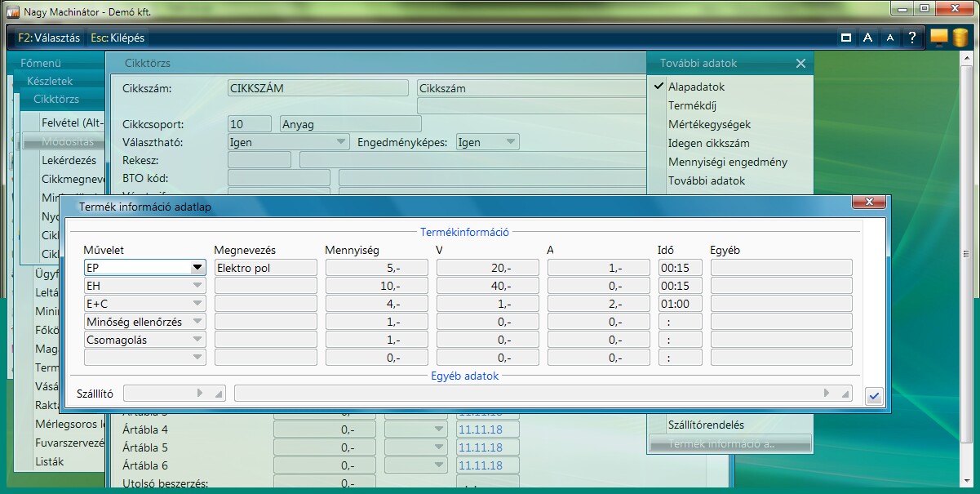980x494 pixels.
Task: Expand the Választható Igen dropdown
Action: (x=341, y=142)
